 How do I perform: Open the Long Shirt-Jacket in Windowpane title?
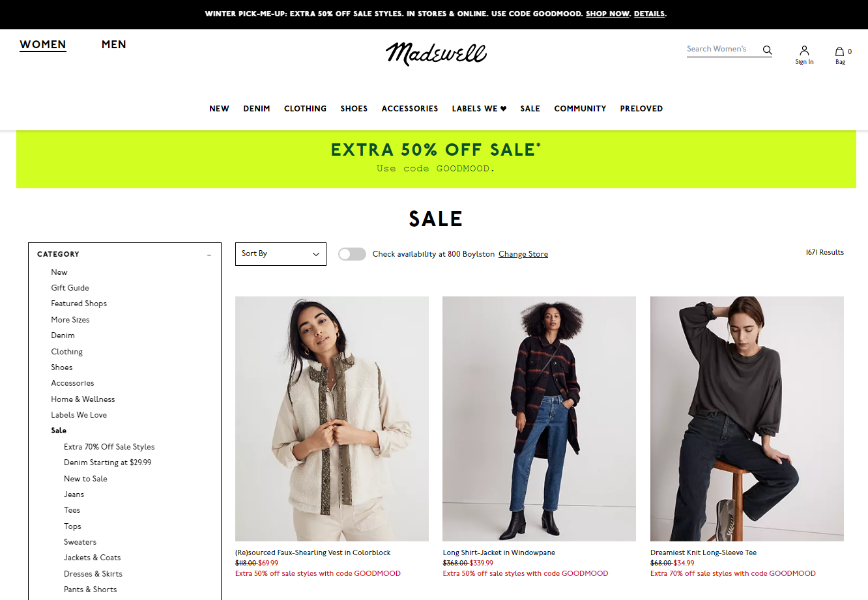[x=499, y=552]
